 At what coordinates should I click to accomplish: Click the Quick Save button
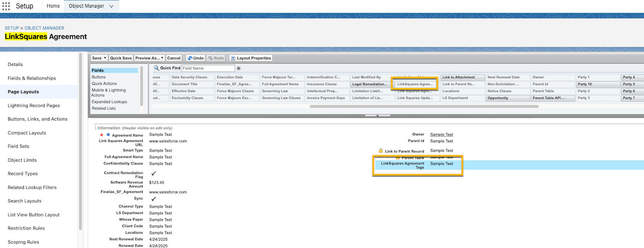[121, 58]
